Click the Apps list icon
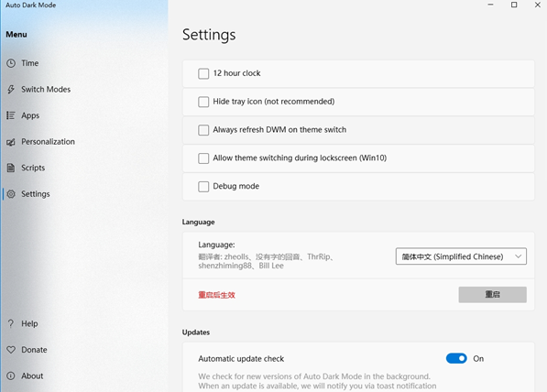 coord(11,115)
